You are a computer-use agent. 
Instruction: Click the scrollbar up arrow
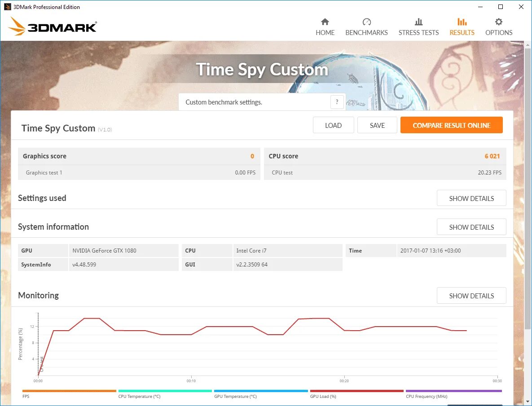528,44
